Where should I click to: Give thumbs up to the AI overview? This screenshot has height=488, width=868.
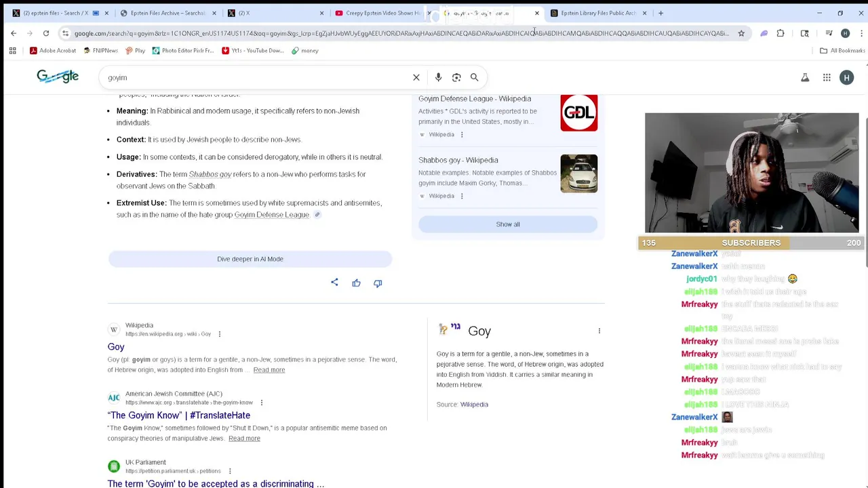(356, 283)
